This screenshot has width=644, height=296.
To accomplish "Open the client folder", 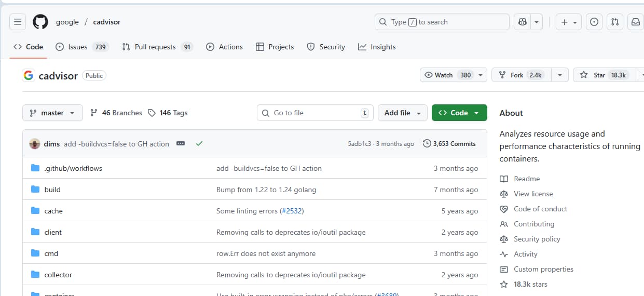I will pyautogui.click(x=53, y=232).
